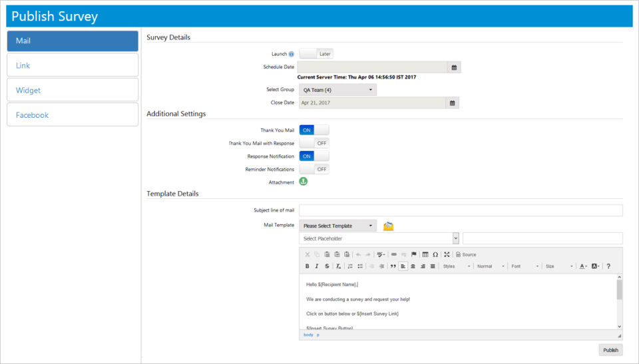Image resolution: width=639 pixels, height=364 pixels.
Task: Click the mail template envelope icon
Action: tap(388, 226)
